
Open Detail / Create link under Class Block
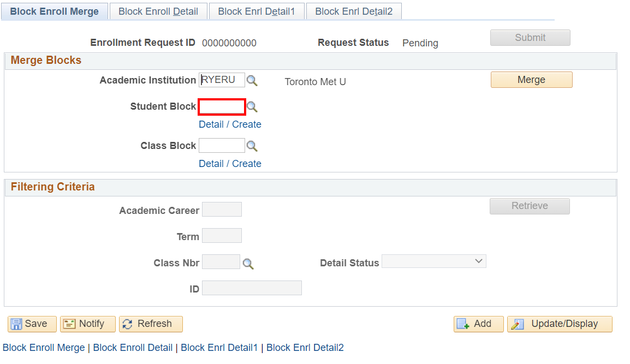coord(230,164)
